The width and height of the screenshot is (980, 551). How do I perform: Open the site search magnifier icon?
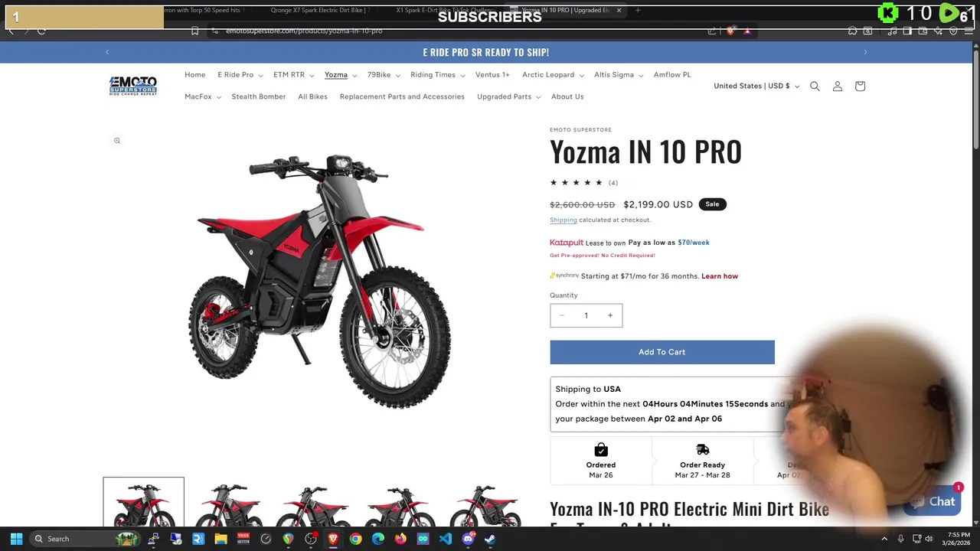click(815, 86)
